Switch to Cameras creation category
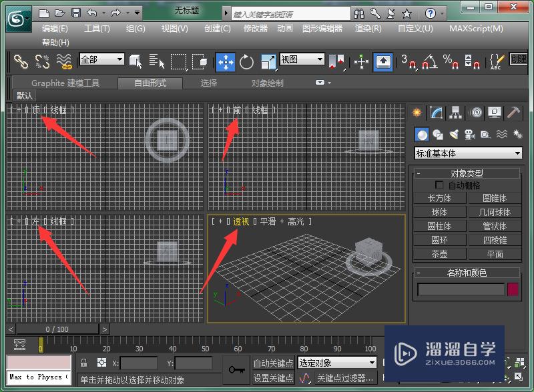Image resolution: width=534 pixels, height=392 pixels. (x=469, y=135)
